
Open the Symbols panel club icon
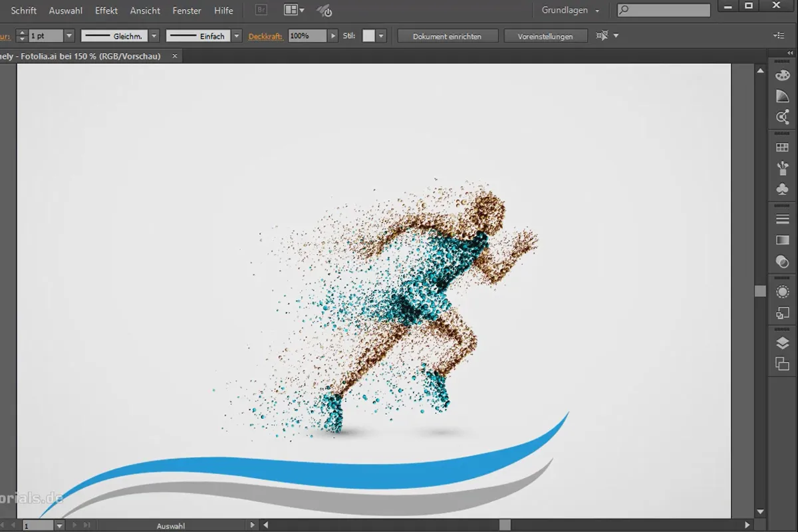[783, 190]
